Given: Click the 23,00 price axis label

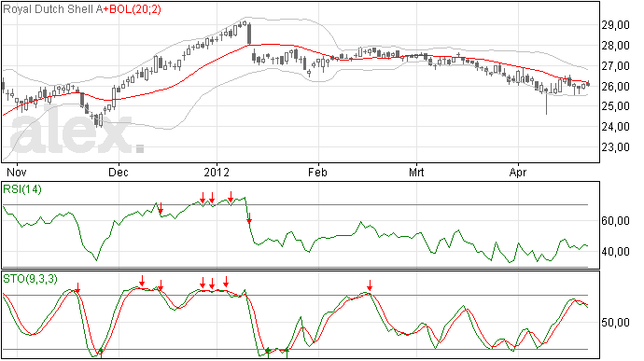Looking at the screenshot, I should coord(615,147).
